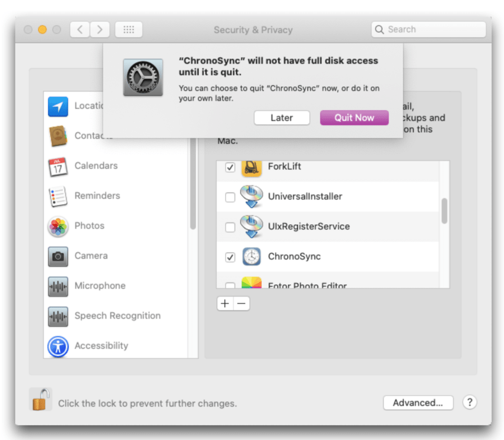Check the UIxRegisterService checkbox

(x=231, y=227)
